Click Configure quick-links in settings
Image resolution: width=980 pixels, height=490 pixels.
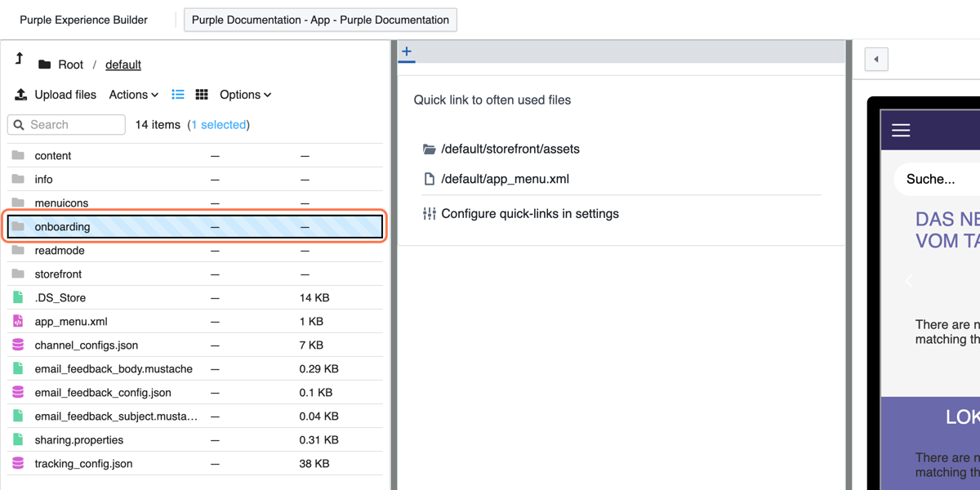coord(530,214)
